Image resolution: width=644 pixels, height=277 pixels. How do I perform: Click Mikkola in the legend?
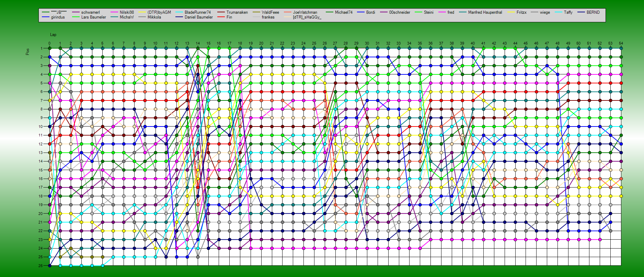coord(154,17)
